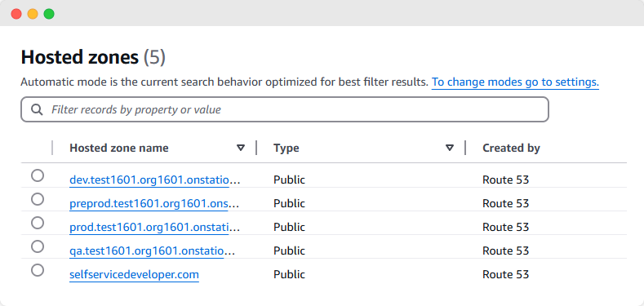Click Public type cell in selfservicedeveloper.com row

[x=289, y=274]
